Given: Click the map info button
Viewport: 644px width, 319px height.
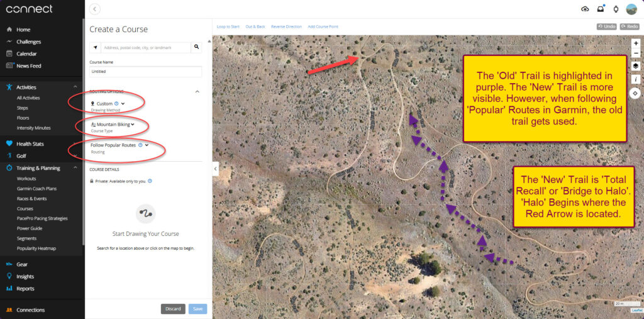Looking at the screenshot, I should (x=635, y=79).
